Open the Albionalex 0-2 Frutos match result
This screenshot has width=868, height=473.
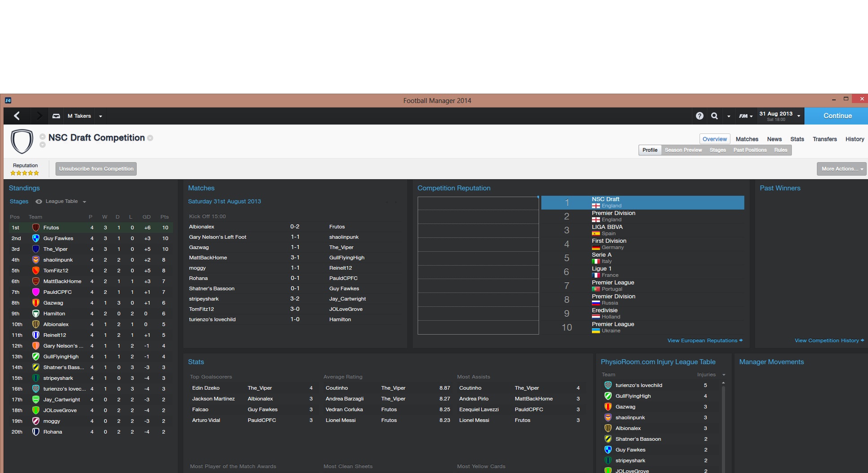[x=294, y=227]
